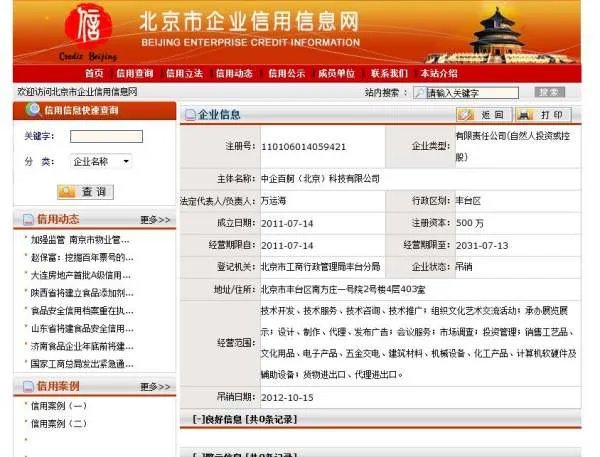The height and width of the screenshot is (457, 600).
Task: Click the globe magnifier icon beside 信用信息快速查询
Action: click(33, 110)
